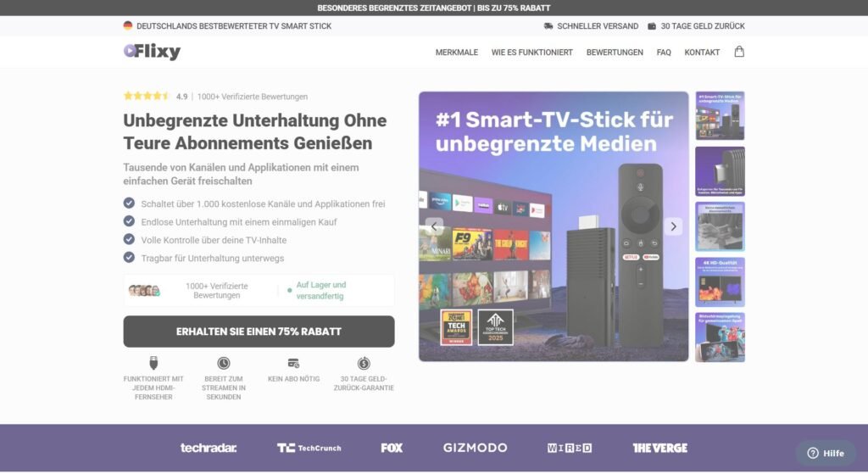
Task: Click the Tech Awards badge
Action: coord(456,327)
